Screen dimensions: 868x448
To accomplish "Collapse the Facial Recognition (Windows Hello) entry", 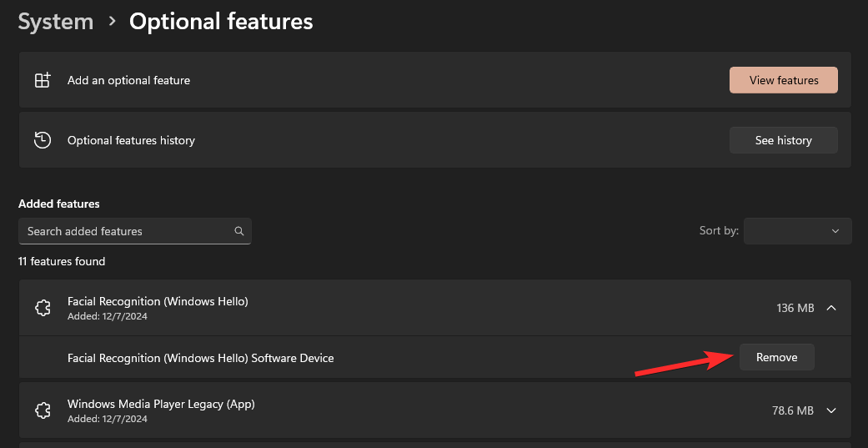I will (830, 308).
